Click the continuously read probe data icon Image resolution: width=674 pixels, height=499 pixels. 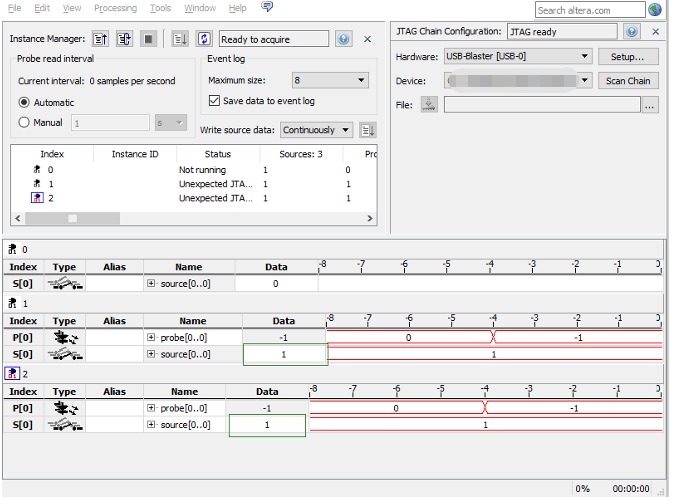124,39
